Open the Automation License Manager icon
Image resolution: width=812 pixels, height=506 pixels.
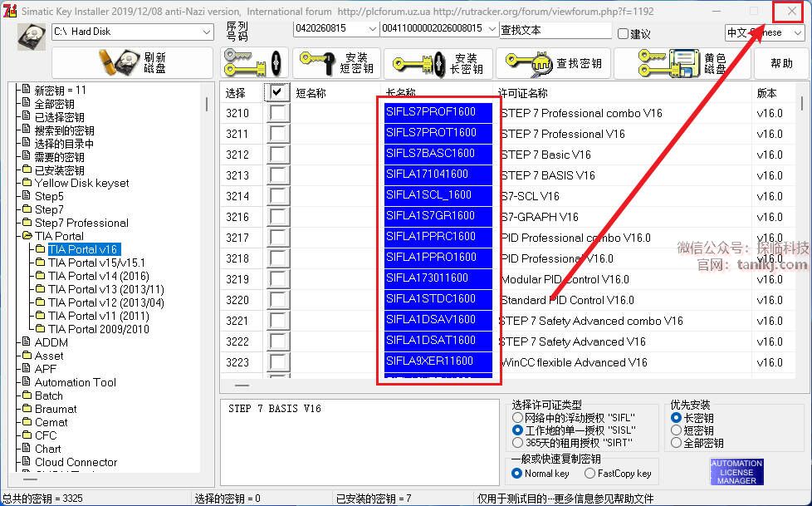(x=736, y=472)
